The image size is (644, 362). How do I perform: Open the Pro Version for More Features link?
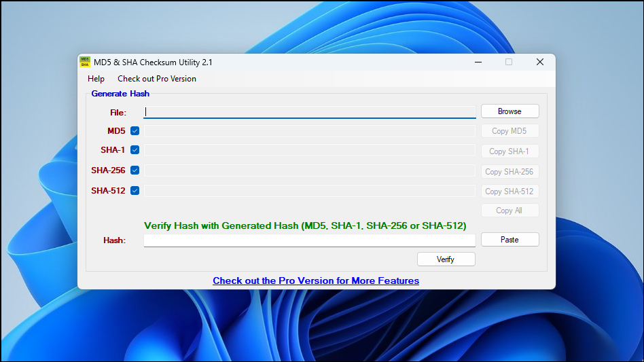316,280
